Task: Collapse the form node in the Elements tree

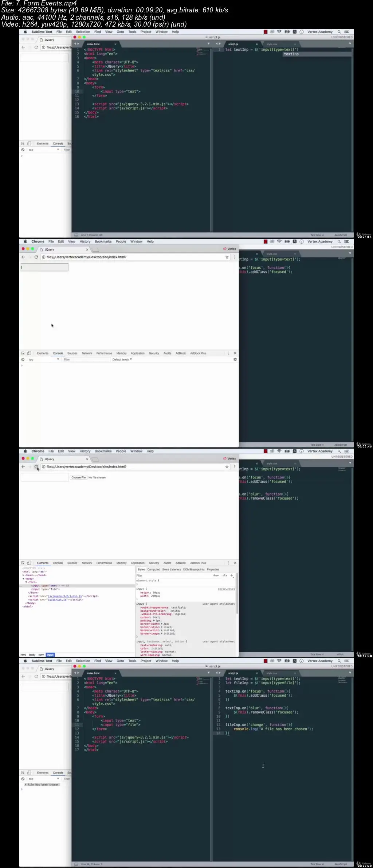Action: (26, 582)
